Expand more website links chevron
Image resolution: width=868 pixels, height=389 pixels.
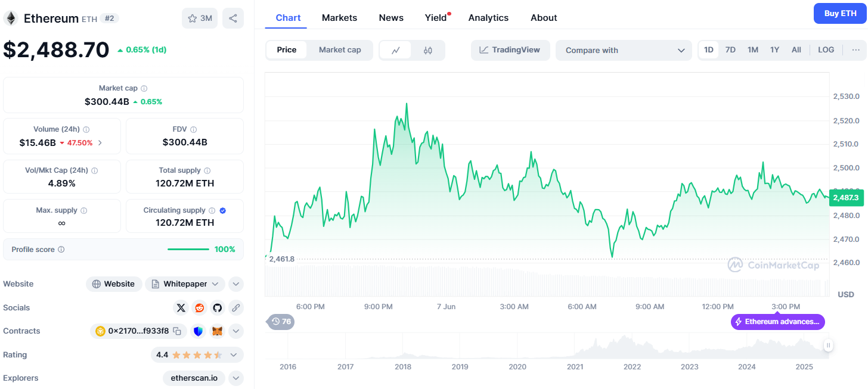236,284
